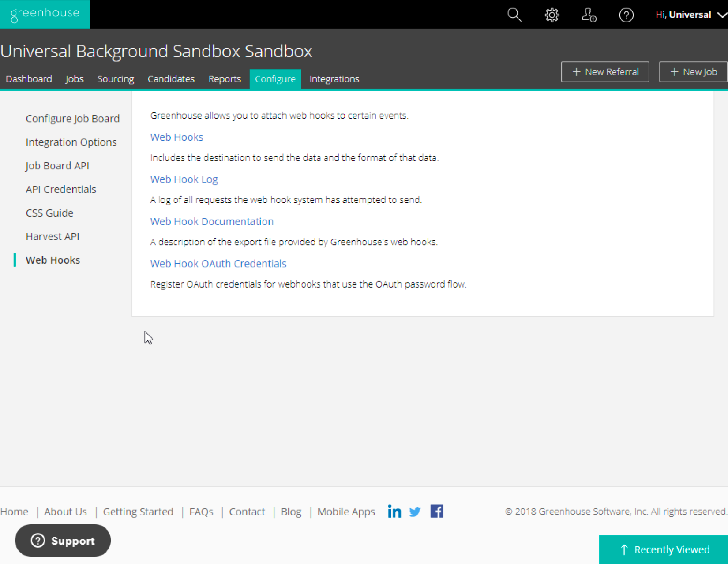Viewport: 728px width, 564px height.
Task: Select Harvest API in sidebar
Action: 53,236
